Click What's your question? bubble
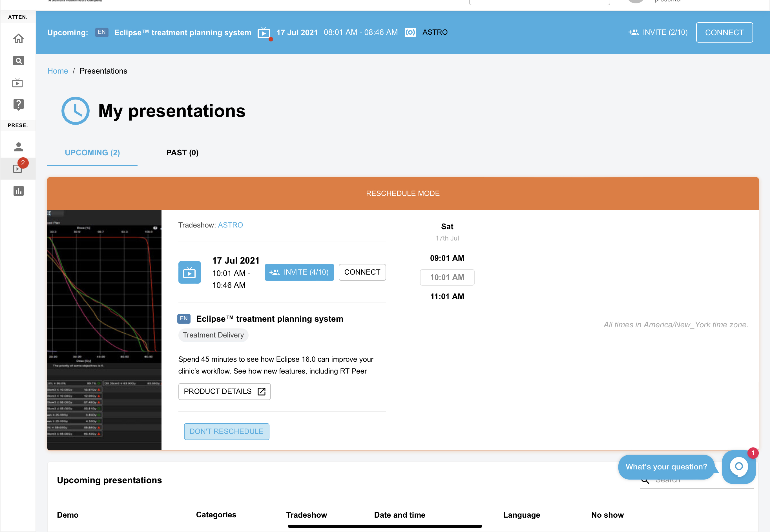The height and width of the screenshot is (532, 770). coord(666,467)
